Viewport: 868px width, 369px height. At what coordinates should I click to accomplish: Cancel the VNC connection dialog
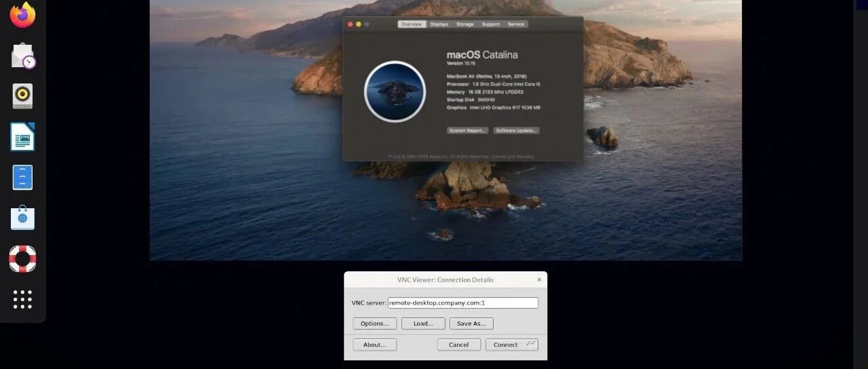click(x=458, y=345)
